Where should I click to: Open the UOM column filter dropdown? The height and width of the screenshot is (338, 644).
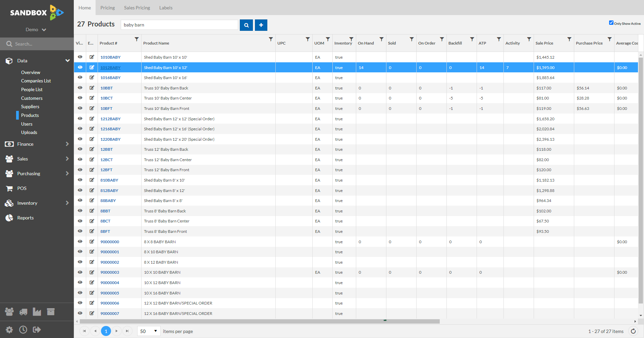pyautogui.click(x=328, y=39)
